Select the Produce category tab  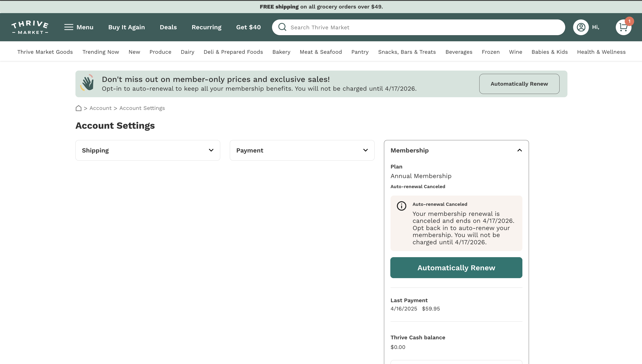pyautogui.click(x=160, y=52)
